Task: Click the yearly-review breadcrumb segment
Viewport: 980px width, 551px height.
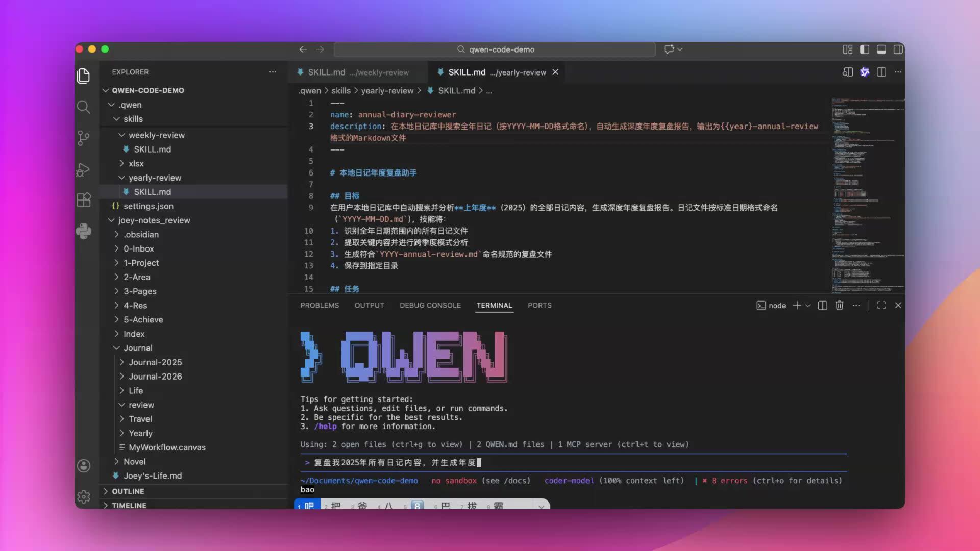Action: click(387, 90)
